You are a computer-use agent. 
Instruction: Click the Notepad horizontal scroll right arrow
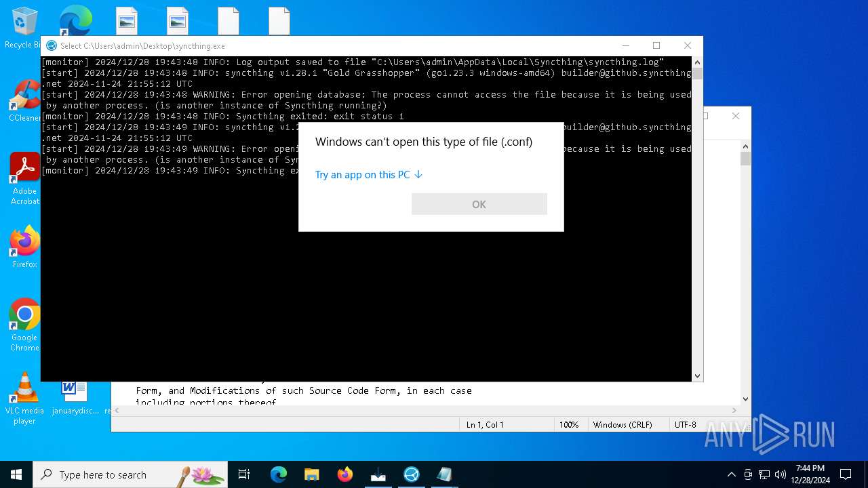(x=734, y=410)
